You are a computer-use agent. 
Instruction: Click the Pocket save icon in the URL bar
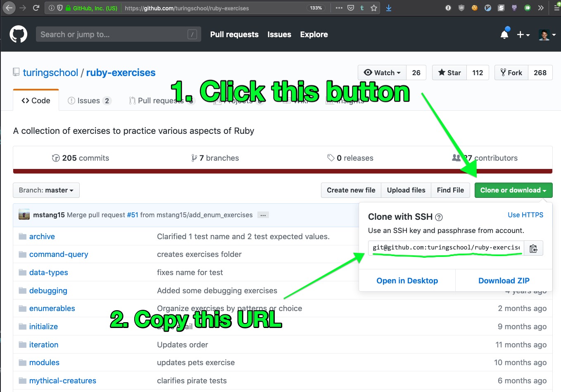click(351, 8)
